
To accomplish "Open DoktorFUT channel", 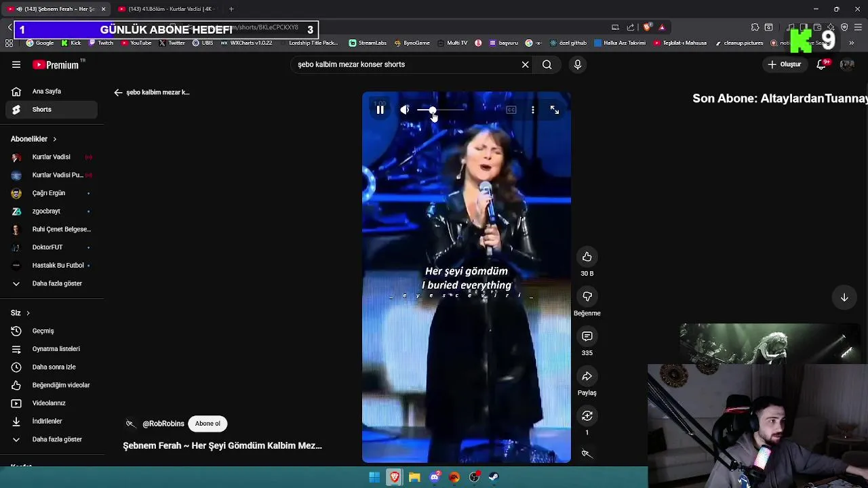I will pos(52,247).
